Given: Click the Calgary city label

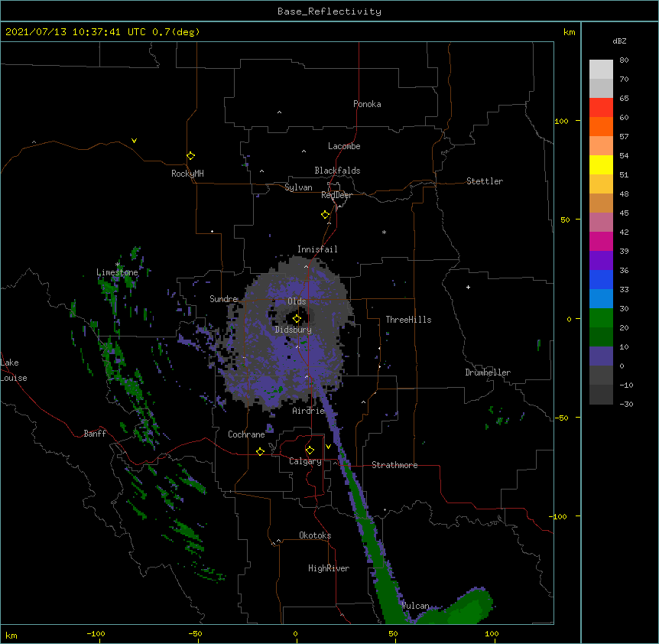Looking at the screenshot, I should pyautogui.click(x=305, y=461).
